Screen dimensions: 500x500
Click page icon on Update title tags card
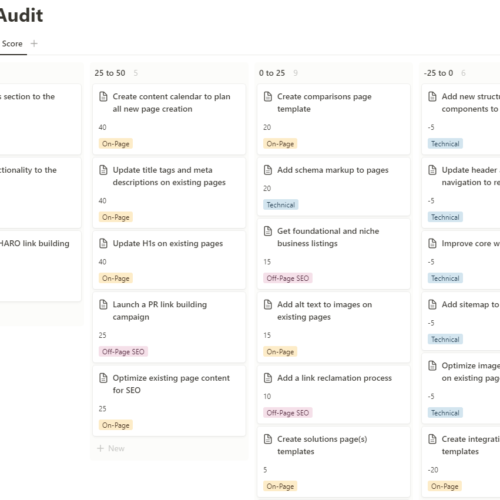click(103, 170)
